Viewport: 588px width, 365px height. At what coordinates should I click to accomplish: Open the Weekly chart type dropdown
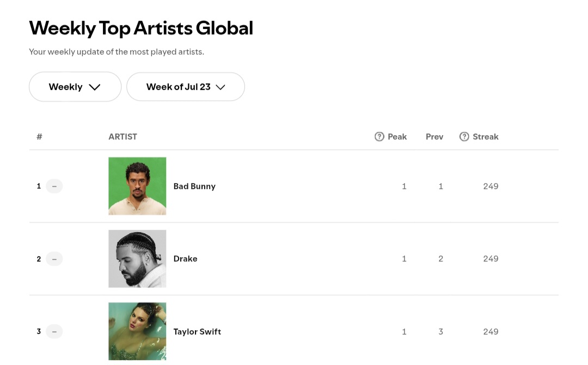point(75,87)
